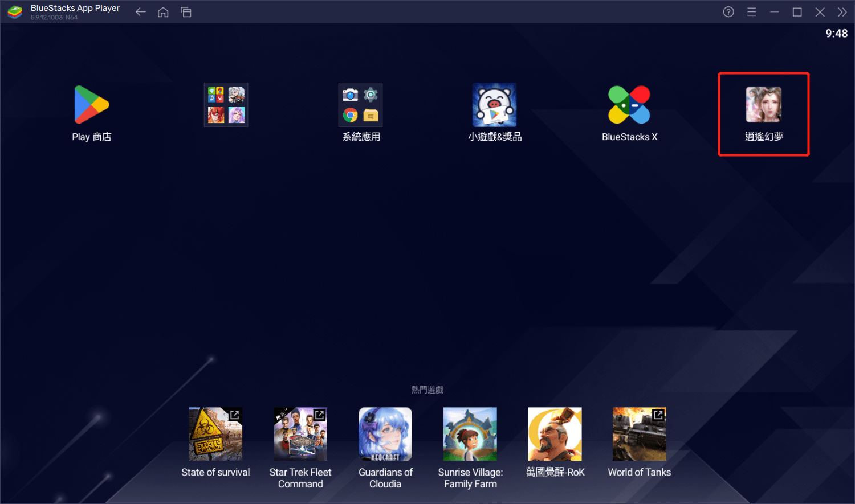The image size is (855, 504).
Task: Open the 系統應用 folder
Action: point(361,105)
